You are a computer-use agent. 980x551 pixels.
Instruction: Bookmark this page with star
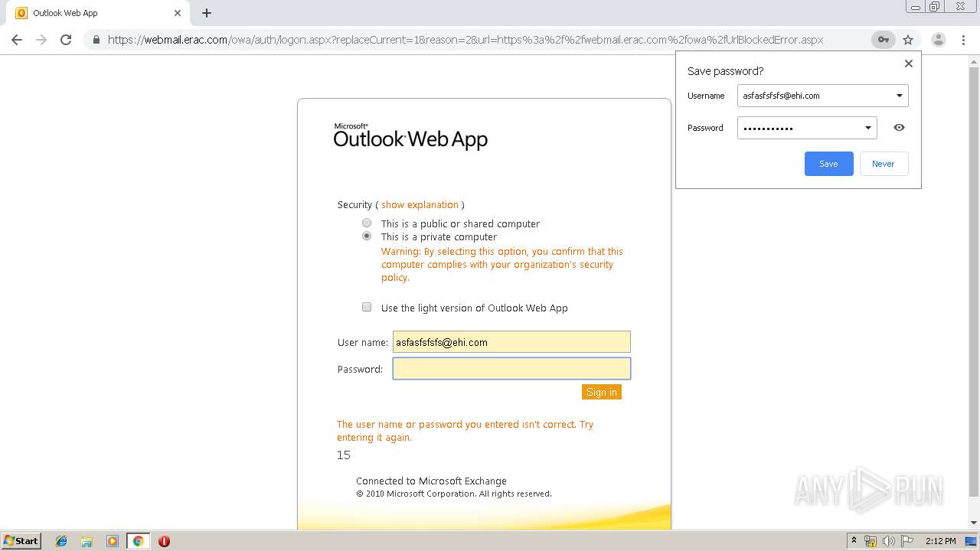point(908,40)
